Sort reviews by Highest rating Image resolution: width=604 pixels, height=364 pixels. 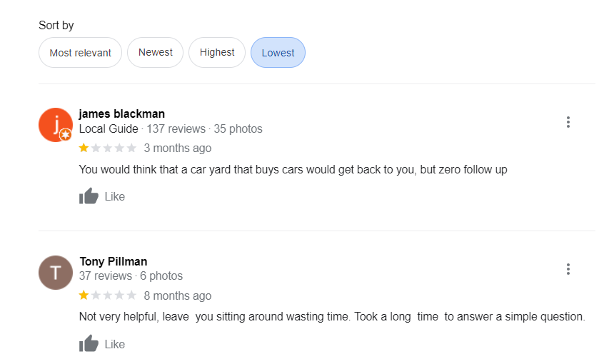click(217, 53)
